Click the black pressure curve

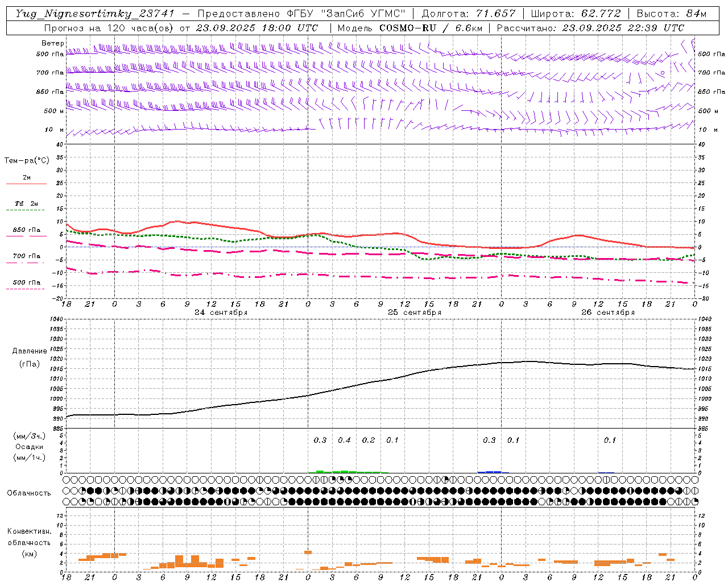[380, 381]
